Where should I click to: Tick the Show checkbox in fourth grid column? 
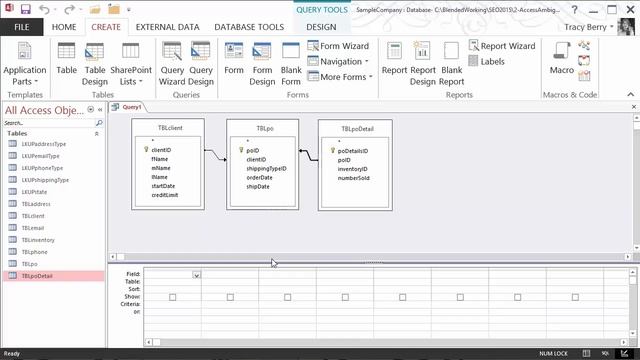pyautogui.click(x=345, y=297)
